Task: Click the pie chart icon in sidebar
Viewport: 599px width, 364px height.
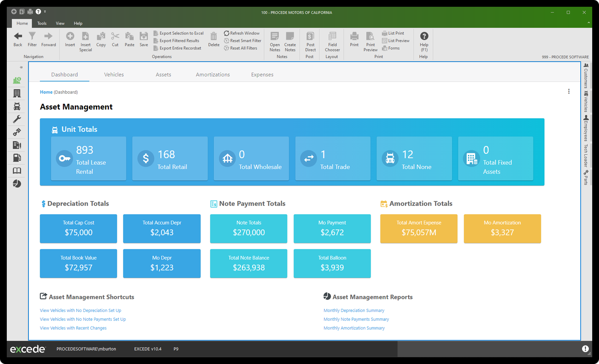Action: coord(17,184)
